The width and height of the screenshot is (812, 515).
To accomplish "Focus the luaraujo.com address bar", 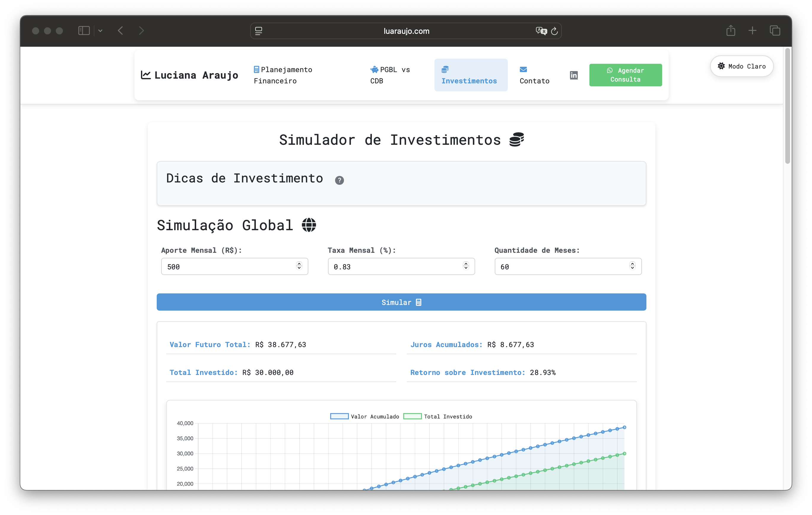I will pyautogui.click(x=406, y=31).
